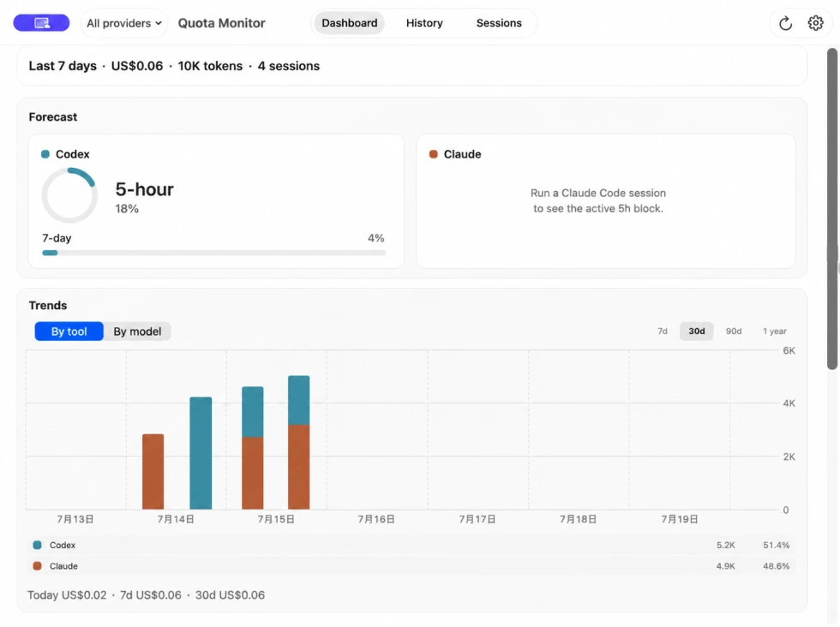Click the 'Quota Monitor' title
Viewport: 840px width, 627px height.
tap(221, 23)
